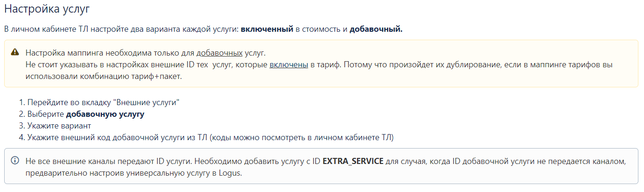Click the bold word "добавочный." in intro
644x192 pixels.
[x=376, y=29]
